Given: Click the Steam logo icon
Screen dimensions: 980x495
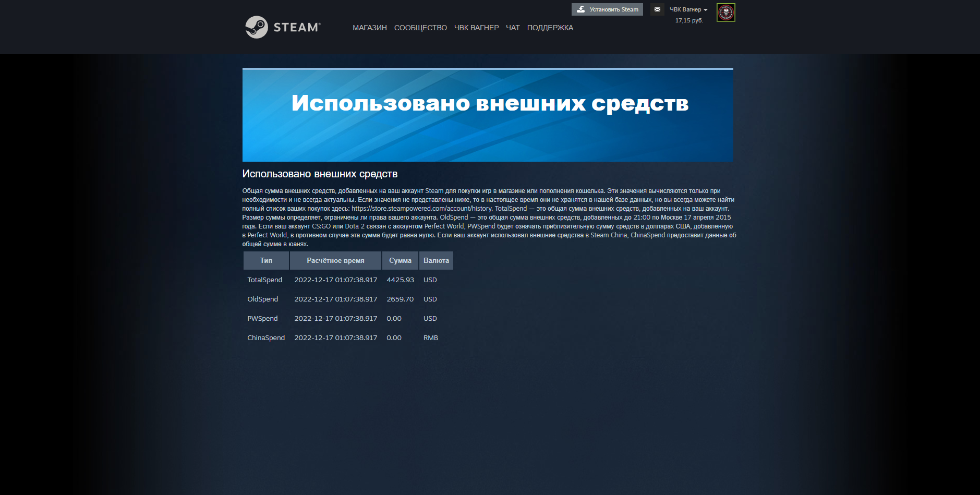Looking at the screenshot, I should [257, 27].
